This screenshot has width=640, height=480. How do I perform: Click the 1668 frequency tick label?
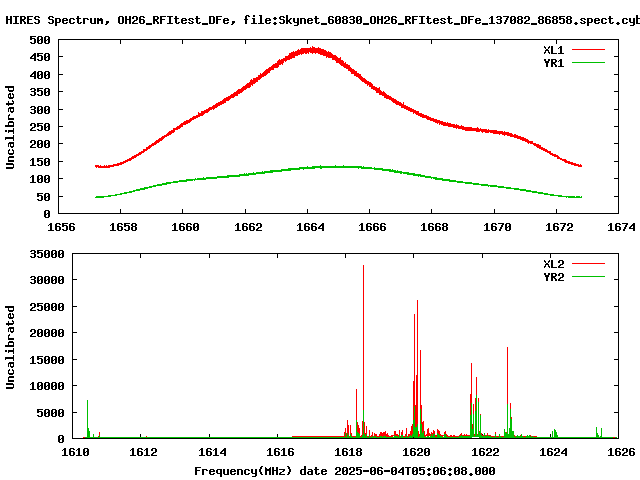pyautogui.click(x=434, y=227)
